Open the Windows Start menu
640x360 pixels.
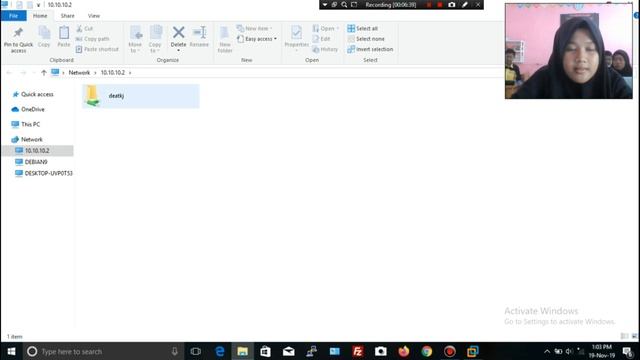pyautogui.click(x=11, y=351)
